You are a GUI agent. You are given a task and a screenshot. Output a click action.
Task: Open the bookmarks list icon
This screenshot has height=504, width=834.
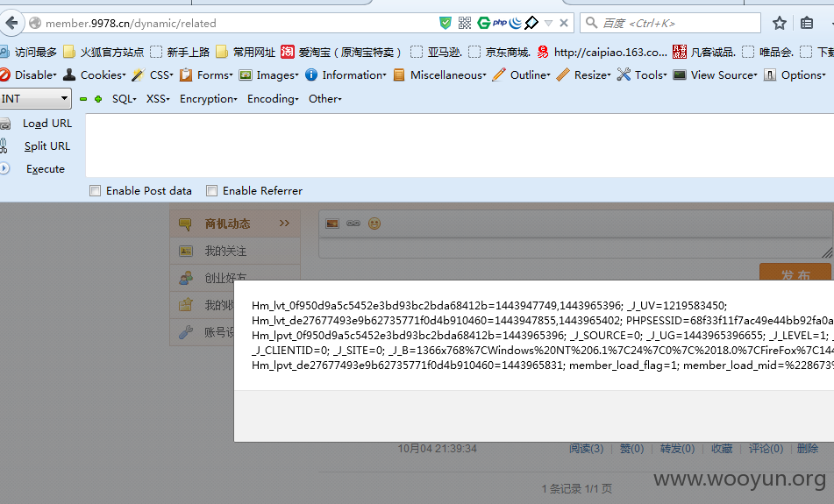click(806, 23)
